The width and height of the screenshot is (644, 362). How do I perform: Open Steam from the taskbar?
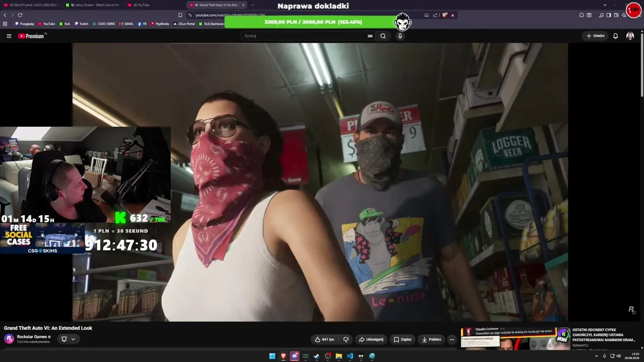[x=316, y=356]
